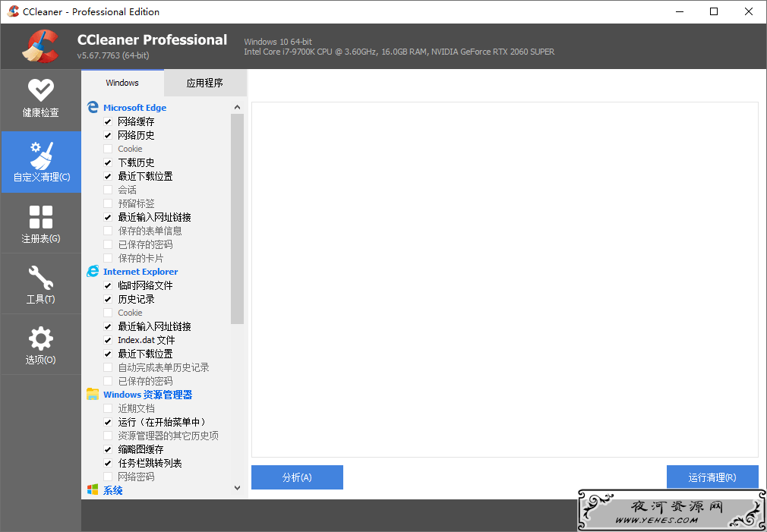
Task: Click the v5.67.7763 (64-bit) version text
Action: pyautogui.click(x=113, y=55)
